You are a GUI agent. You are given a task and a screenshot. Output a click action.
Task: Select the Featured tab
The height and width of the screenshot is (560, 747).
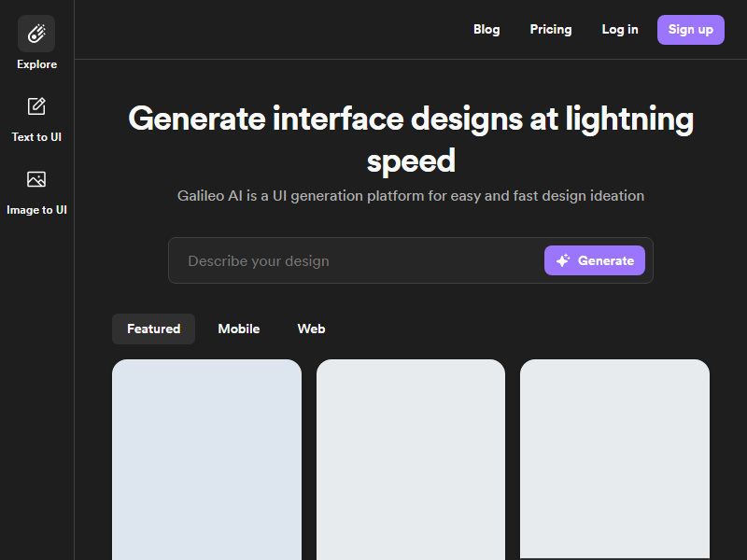(x=153, y=329)
